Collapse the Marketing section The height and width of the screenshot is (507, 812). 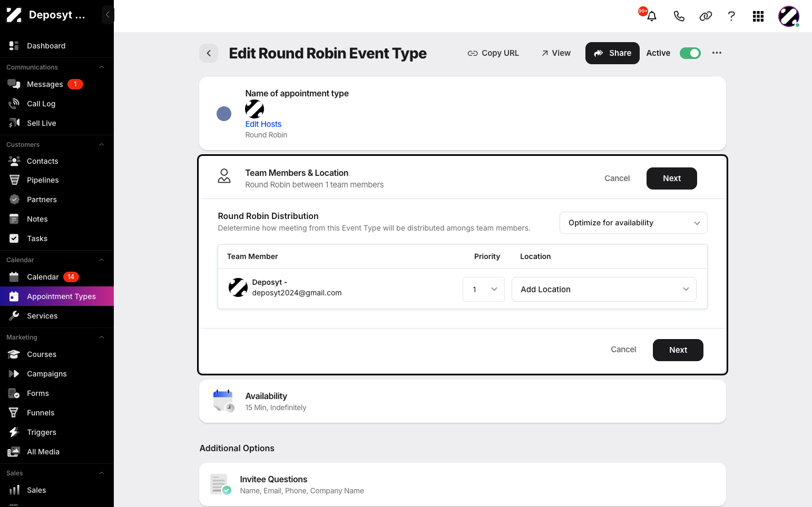pos(102,337)
